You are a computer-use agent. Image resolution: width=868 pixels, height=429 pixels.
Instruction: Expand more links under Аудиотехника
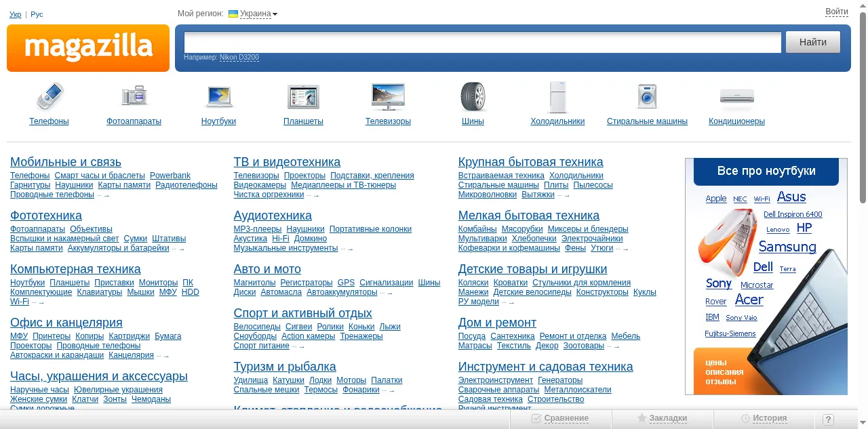[347, 249]
